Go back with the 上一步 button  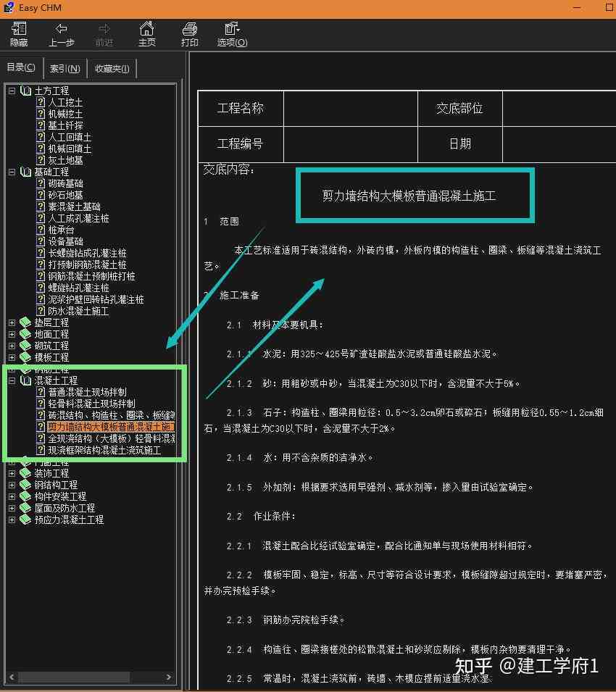pyautogui.click(x=62, y=34)
